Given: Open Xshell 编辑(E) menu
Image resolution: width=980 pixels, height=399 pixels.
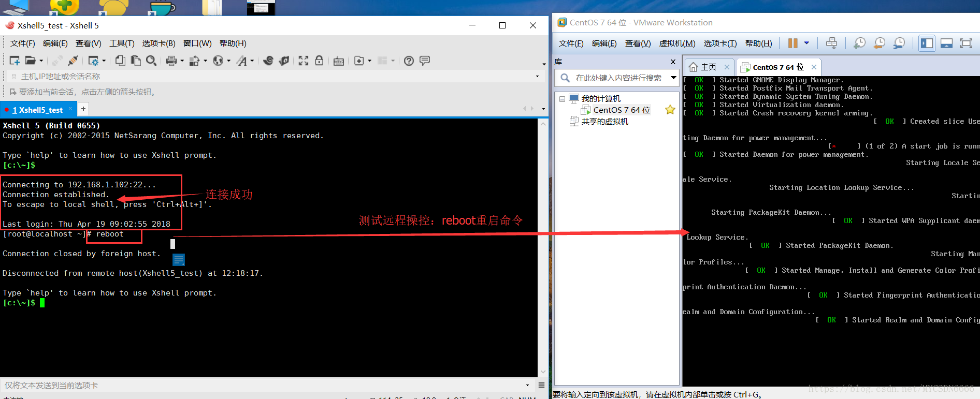Looking at the screenshot, I should [x=55, y=43].
